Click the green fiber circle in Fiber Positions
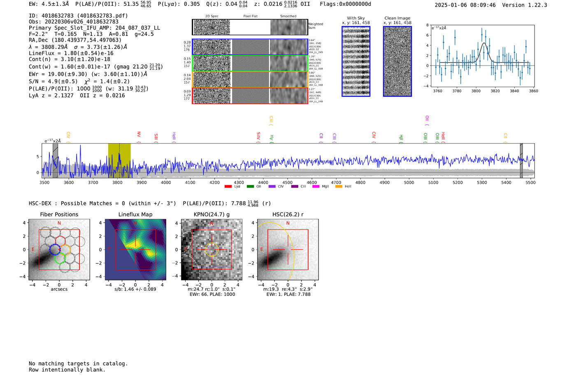Screen dimensions: 576x392 60,258
